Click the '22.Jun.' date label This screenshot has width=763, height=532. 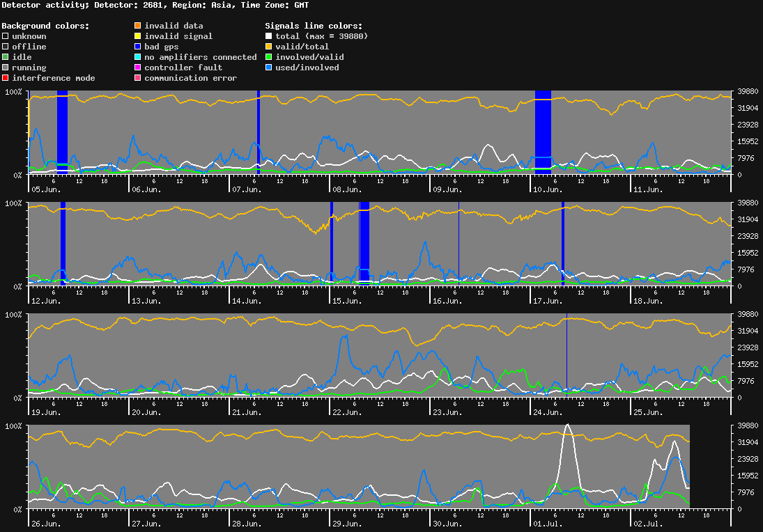click(x=347, y=412)
